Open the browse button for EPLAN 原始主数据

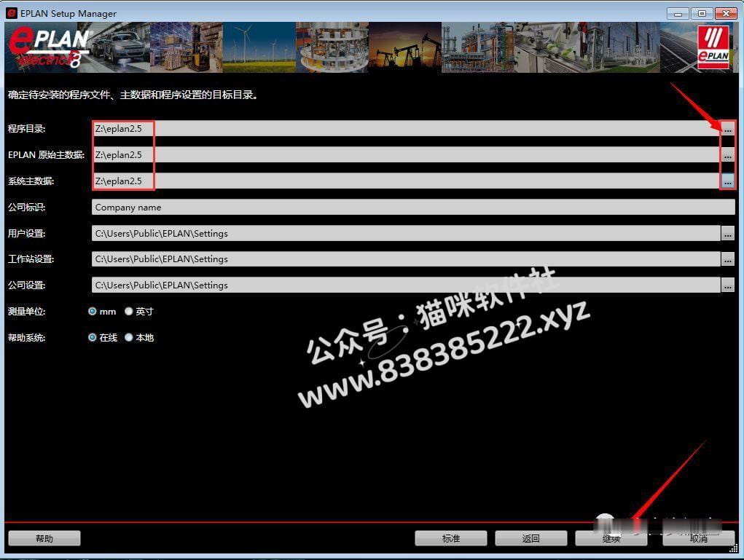point(728,154)
